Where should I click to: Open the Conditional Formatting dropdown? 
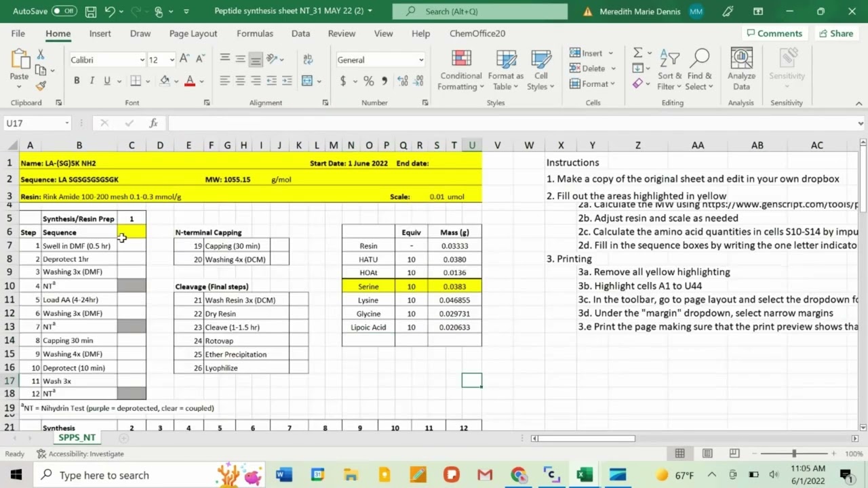point(461,70)
